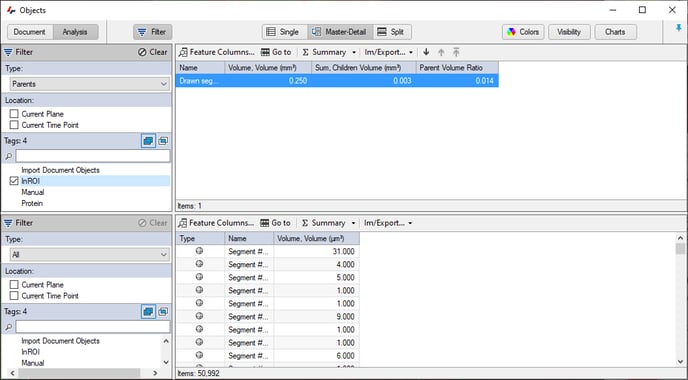Select Manual tag in upper list
The width and height of the screenshot is (688, 380).
tap(33, 192)
